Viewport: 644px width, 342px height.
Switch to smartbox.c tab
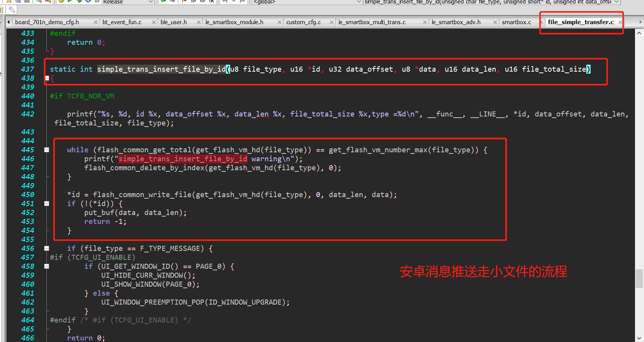pyautogui.click(x=516, y=22)
